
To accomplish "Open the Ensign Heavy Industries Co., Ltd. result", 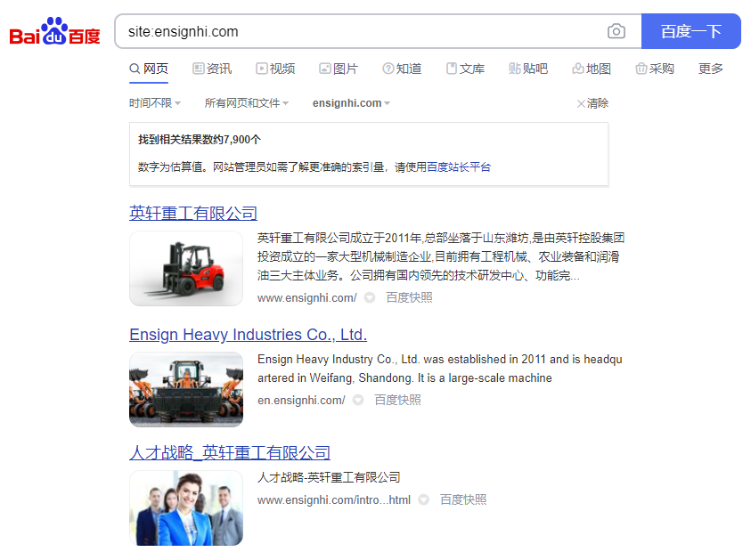I will (248, 335).
